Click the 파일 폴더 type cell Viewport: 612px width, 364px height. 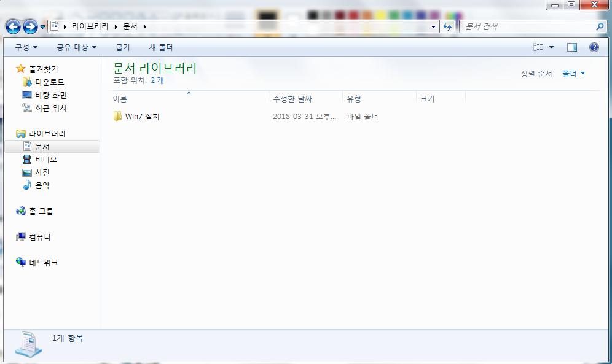pyautogui.click(x=362, y=116)
